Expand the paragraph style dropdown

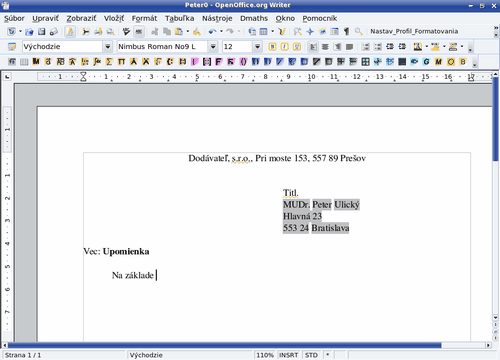[x=108, y=47]
